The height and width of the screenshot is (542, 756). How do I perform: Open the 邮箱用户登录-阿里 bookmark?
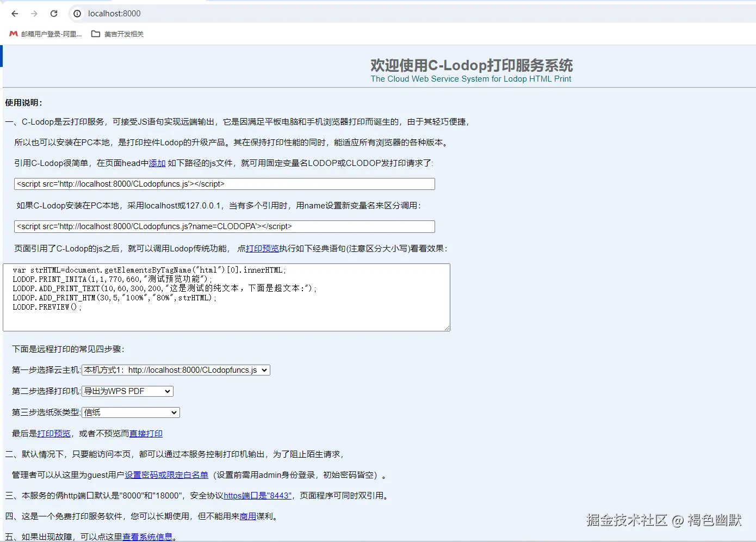coord(52,34)
